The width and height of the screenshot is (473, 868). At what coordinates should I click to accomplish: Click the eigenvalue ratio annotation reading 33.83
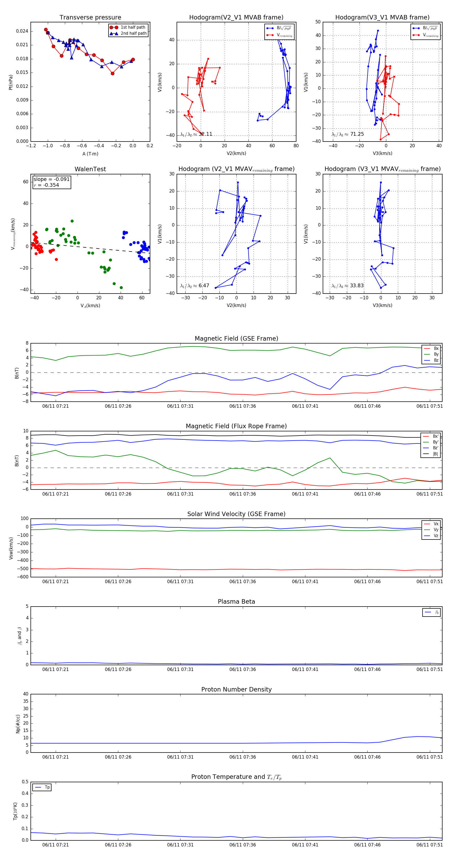[348, 286]
